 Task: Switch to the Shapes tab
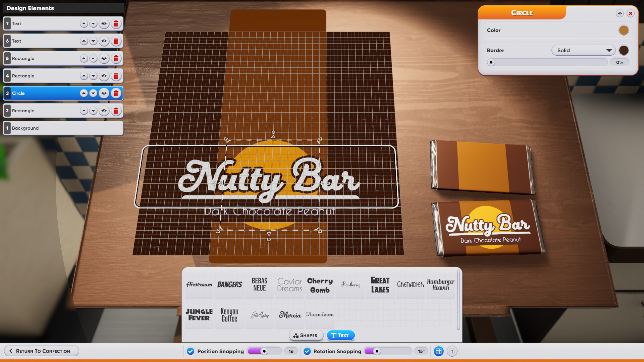[306, 335]
